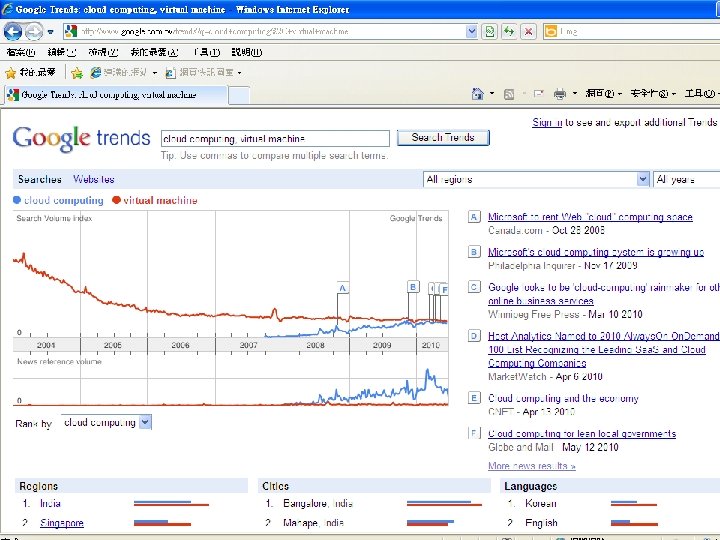
Task: Select the Google Trends browser tab
Action: point(115,95)
